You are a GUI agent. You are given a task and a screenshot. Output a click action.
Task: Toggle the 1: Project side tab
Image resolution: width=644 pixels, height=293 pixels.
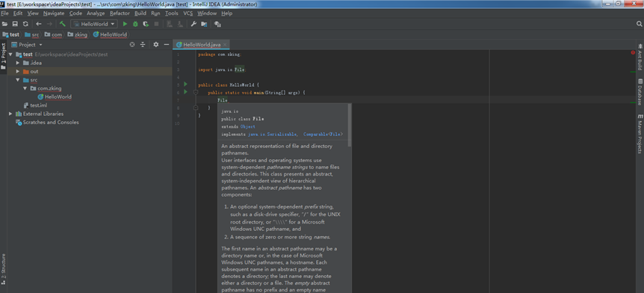(x=3, y=56)
